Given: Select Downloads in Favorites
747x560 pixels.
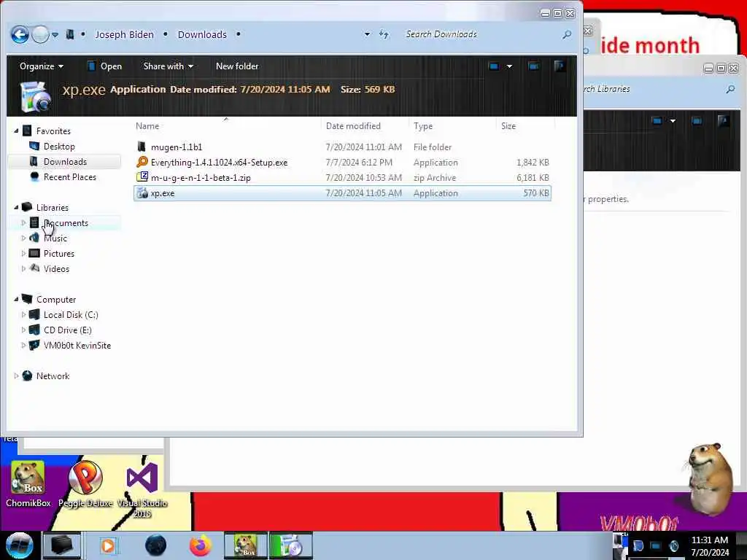Looking at the screenshot, I should click(65, 162).
